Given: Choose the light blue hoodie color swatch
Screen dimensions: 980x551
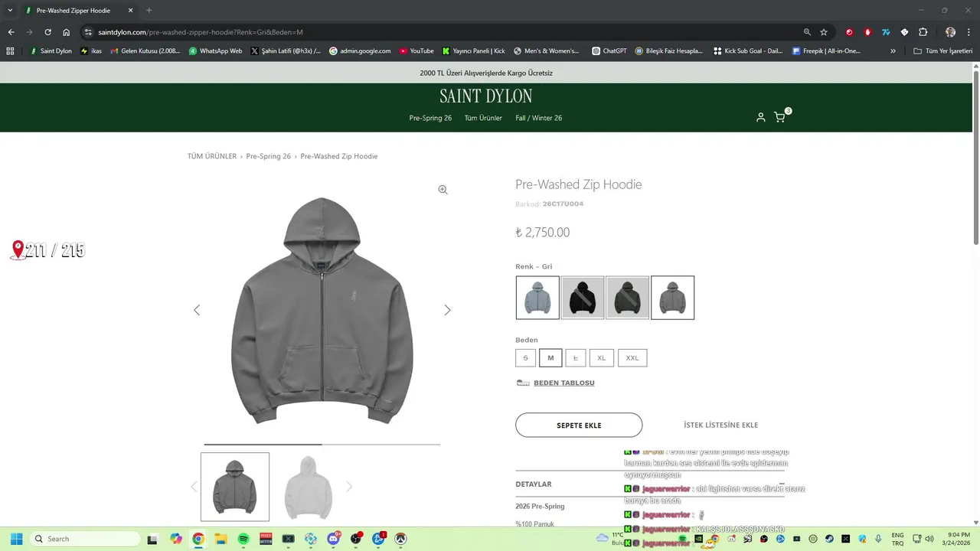Looking at the screenshot, I should 537,298.
